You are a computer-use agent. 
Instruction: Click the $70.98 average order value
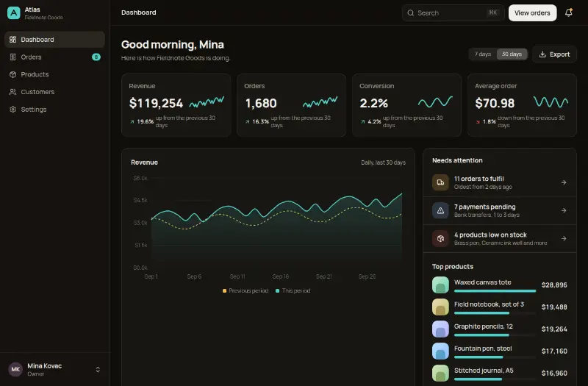pyautogui.click(x=495, y=103)
